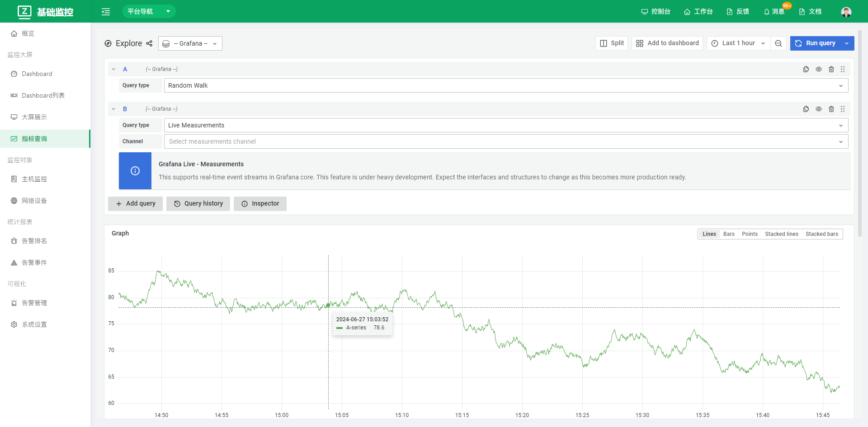868x427 pixels.
Task: Delete query B with the trash icon
Action: [831, 109]
